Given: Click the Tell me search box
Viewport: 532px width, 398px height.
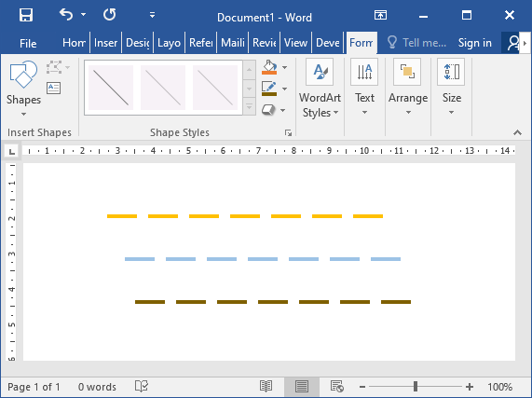Looking at the screenshot, I should 417,43.
